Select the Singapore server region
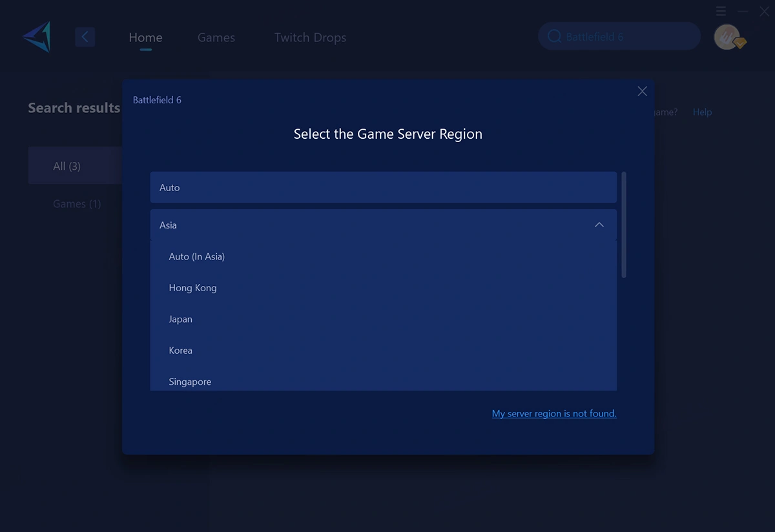Screen dimensions: 775x532 [x=189, y=382]
